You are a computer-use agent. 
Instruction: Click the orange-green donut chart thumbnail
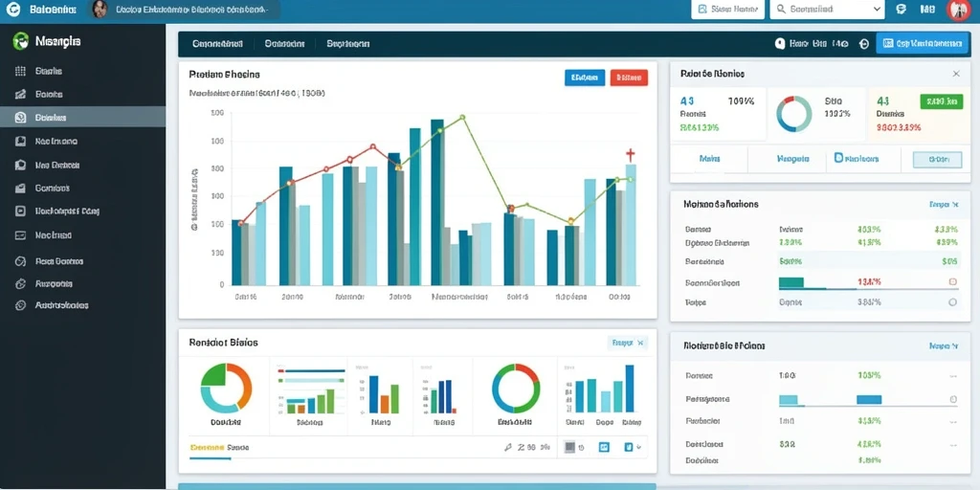pos(226,388)
